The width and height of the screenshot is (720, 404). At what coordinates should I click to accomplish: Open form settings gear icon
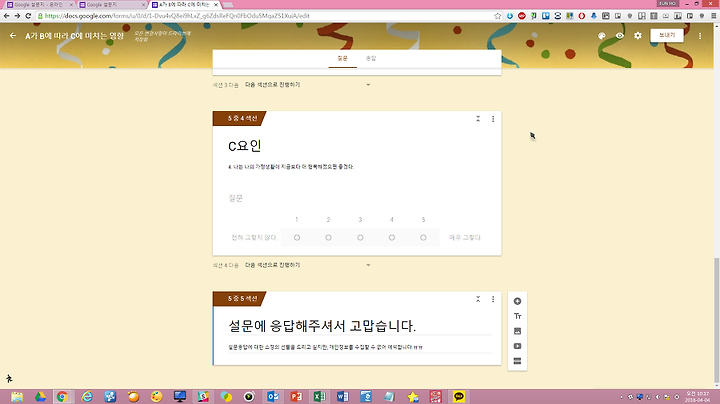click(638, 35)
